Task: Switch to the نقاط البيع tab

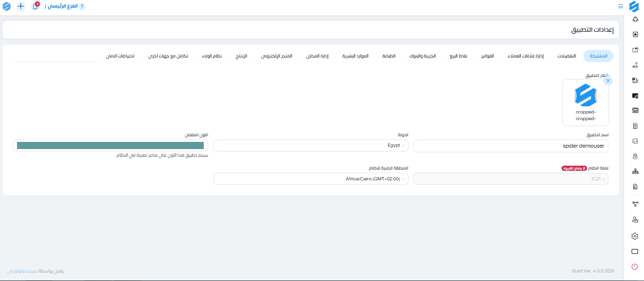Action: [459, 56]
